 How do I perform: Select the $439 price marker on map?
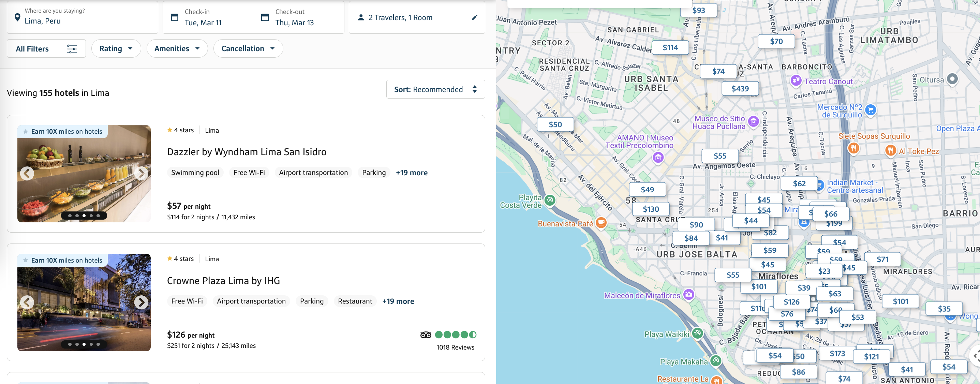[x=740, y=89]
